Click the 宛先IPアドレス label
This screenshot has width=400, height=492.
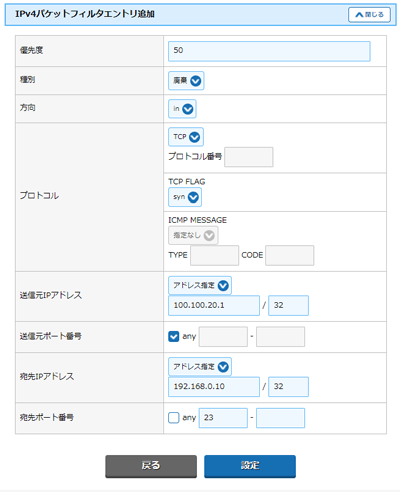point(47,377)
